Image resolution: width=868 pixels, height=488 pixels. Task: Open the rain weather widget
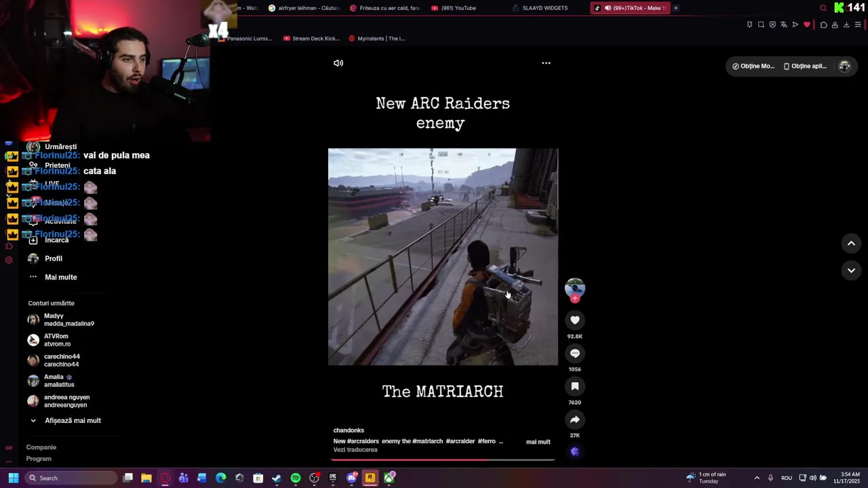click(706, 478)
